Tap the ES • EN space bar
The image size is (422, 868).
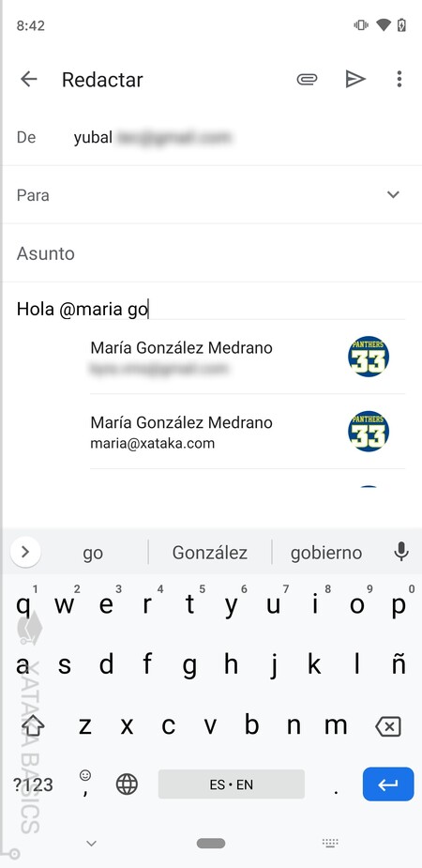click(x=232, y=784)
